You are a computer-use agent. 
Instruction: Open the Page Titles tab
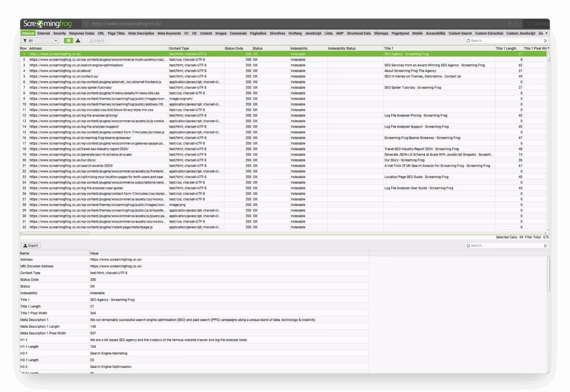(116, 33)
